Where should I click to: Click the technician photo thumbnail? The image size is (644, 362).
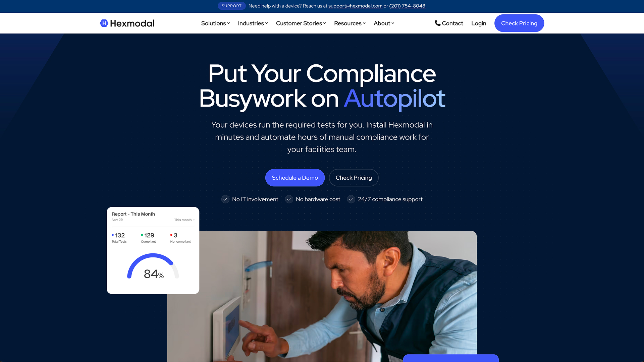pyautogui.click(x=322, y=296)
